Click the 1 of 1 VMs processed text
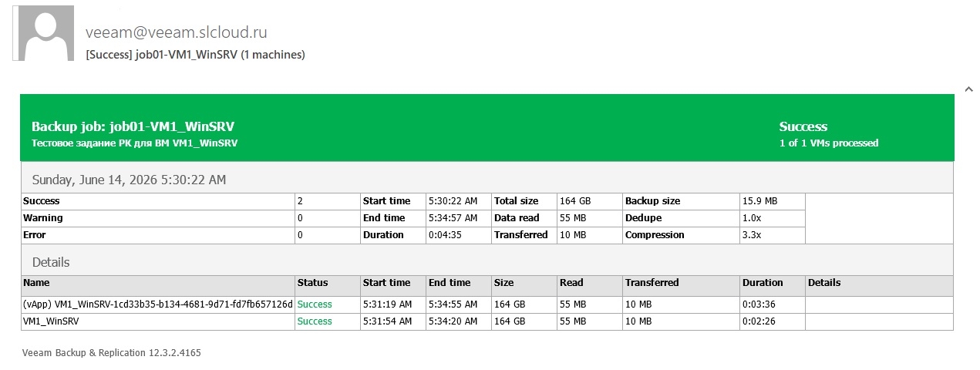The image size is (980, 370). [828, 143]
